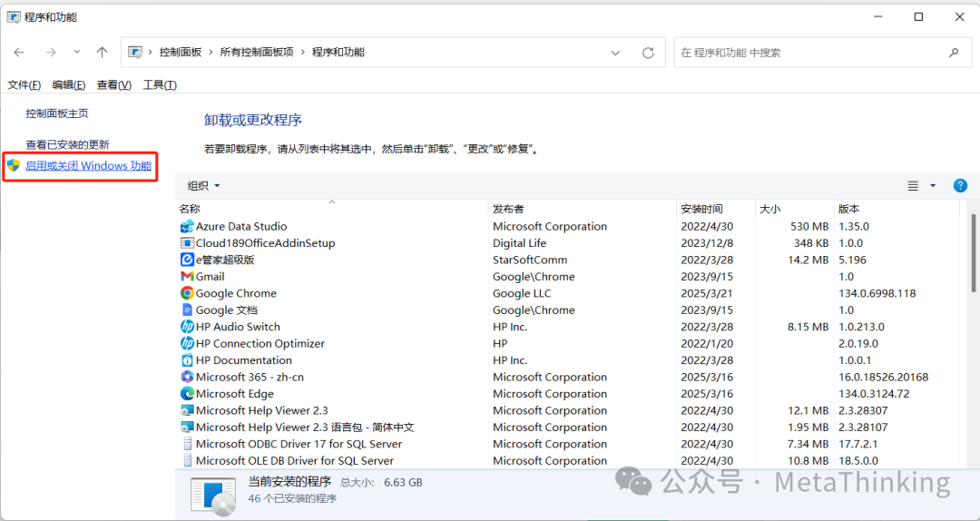Click the ODBC Driver 17 row icon

(x=187, y=444)
